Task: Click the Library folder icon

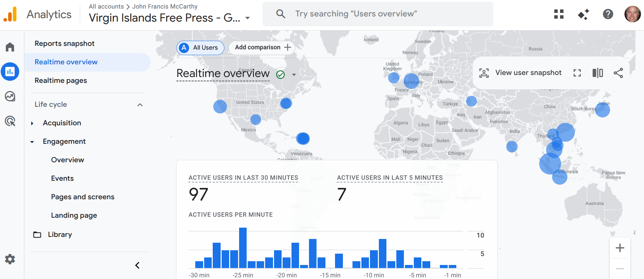Action: click(x=37, y=234)
